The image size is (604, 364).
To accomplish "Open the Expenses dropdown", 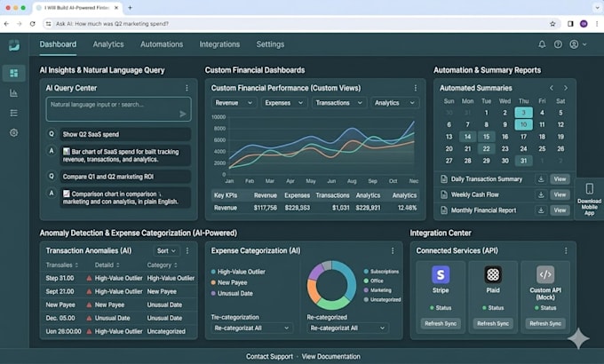I will click(x=283, y=103).
